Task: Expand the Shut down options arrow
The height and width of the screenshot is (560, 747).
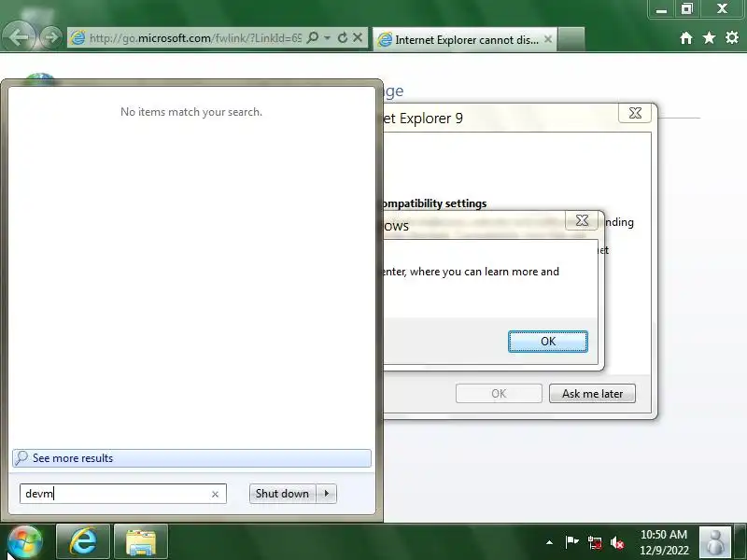Action: (x=326, y=494)
